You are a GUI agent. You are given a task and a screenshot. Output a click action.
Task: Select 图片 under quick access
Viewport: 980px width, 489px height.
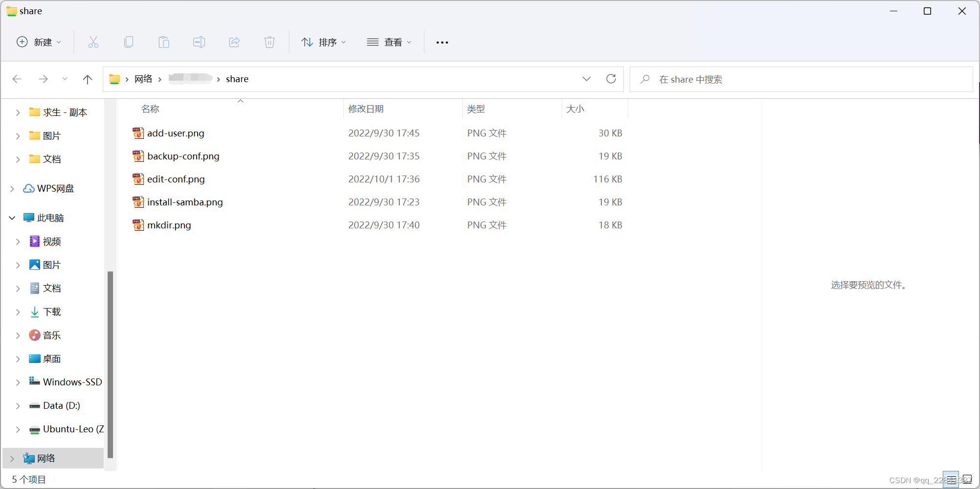pos(52,135)
